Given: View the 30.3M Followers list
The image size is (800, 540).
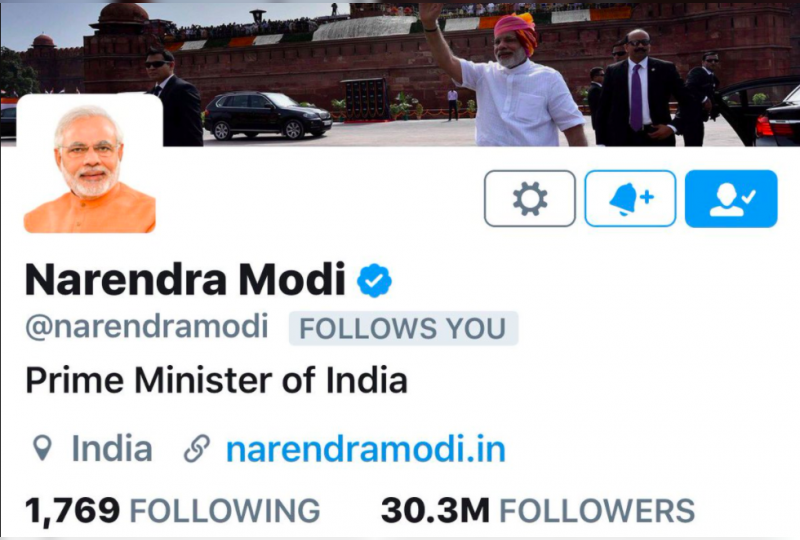Looking at the screenshot, I should 538,510.
